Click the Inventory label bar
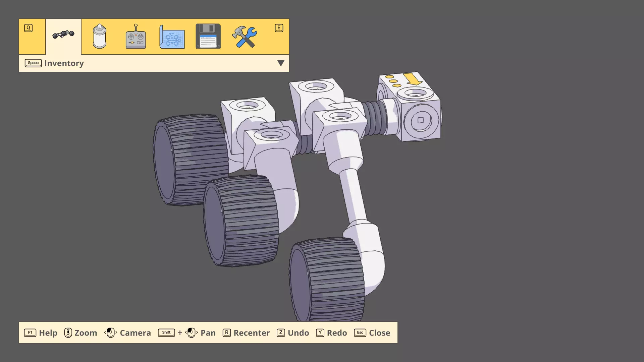Screen dimensions: 644x362 (x=64, y=63)
